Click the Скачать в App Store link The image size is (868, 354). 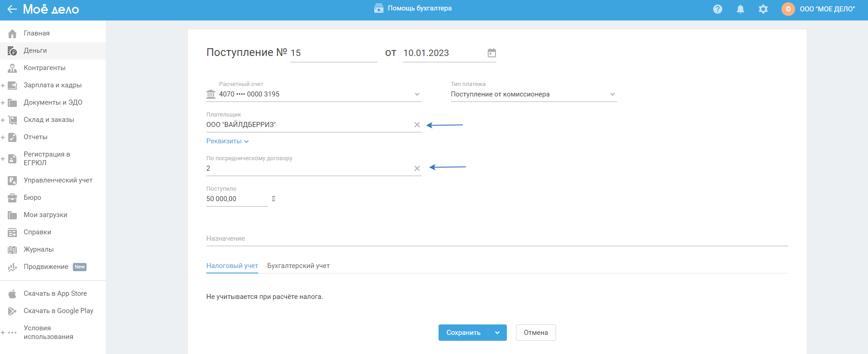click(x=55, y=293)
